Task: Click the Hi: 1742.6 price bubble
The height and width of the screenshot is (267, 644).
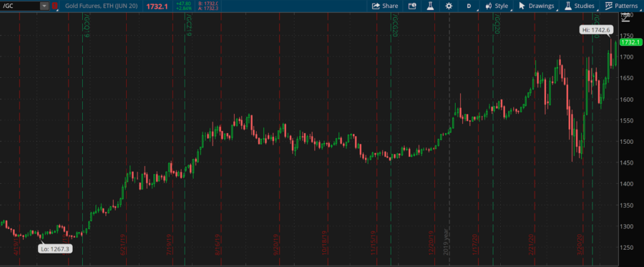Action: (x=596, y=29)
